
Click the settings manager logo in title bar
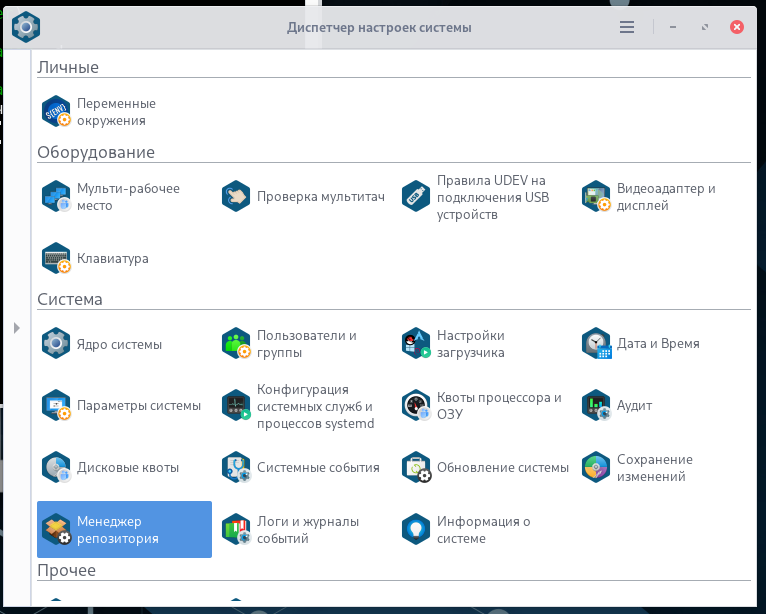(26, 27)
